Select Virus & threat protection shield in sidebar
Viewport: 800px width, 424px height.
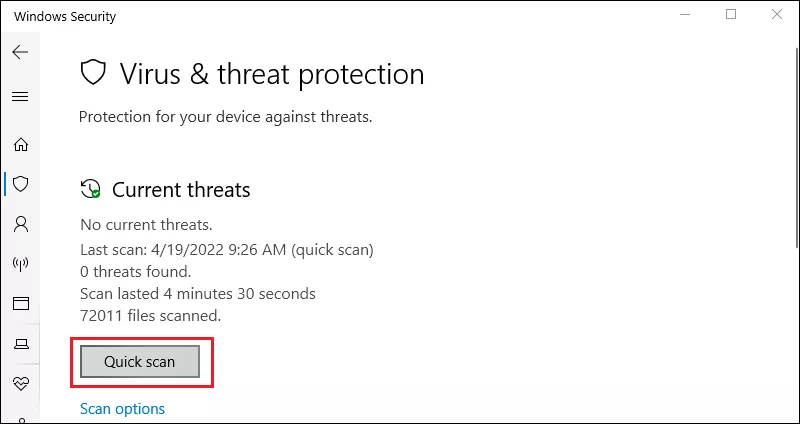tap(20, 184)
